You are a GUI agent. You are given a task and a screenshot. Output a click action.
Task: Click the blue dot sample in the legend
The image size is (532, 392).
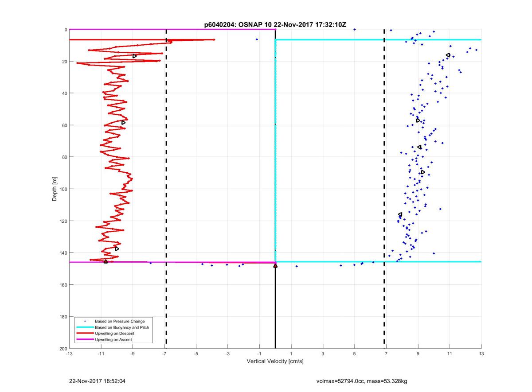85,321
